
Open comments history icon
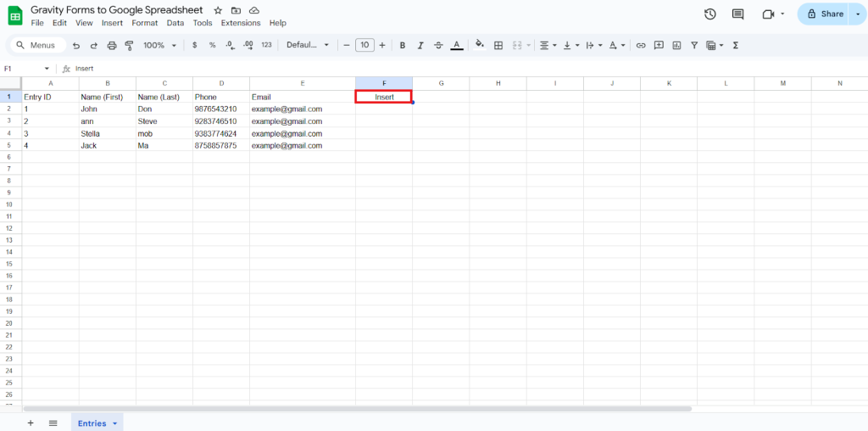[738, 14]
